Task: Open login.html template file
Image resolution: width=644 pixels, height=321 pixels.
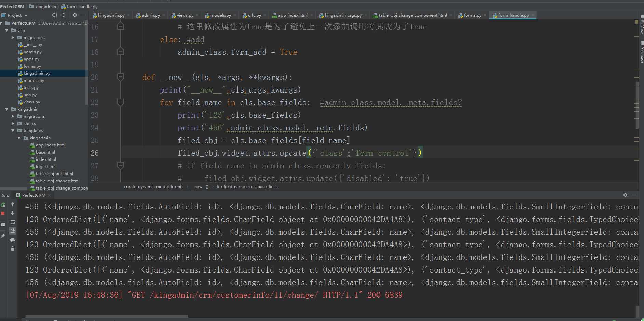Action: [x=45, y=167]
